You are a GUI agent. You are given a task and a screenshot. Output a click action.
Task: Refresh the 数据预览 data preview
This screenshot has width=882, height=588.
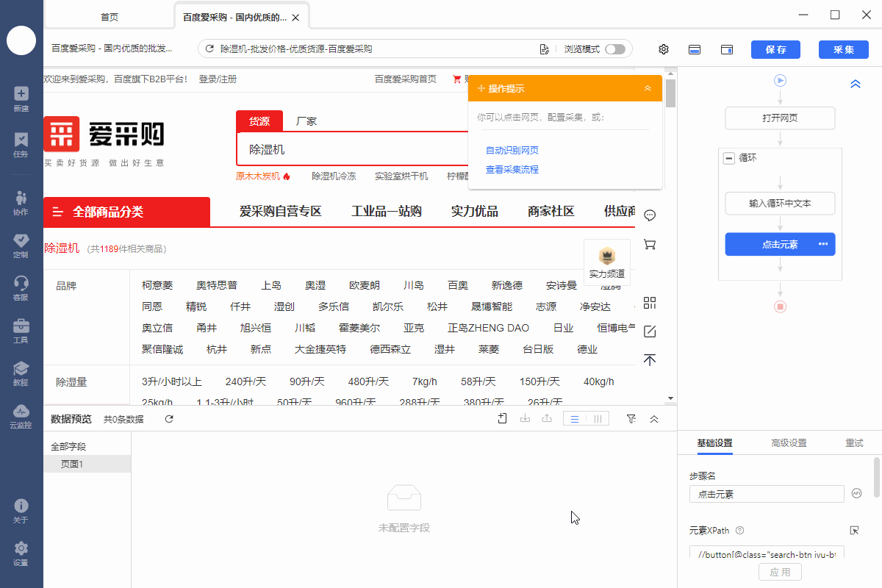pos(169,419)
